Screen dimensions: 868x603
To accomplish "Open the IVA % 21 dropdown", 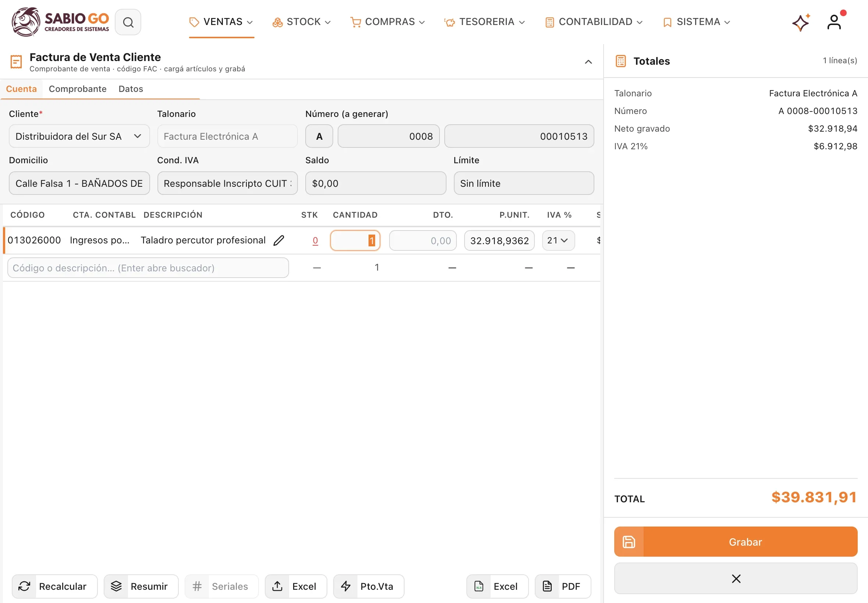I will 558,240.
